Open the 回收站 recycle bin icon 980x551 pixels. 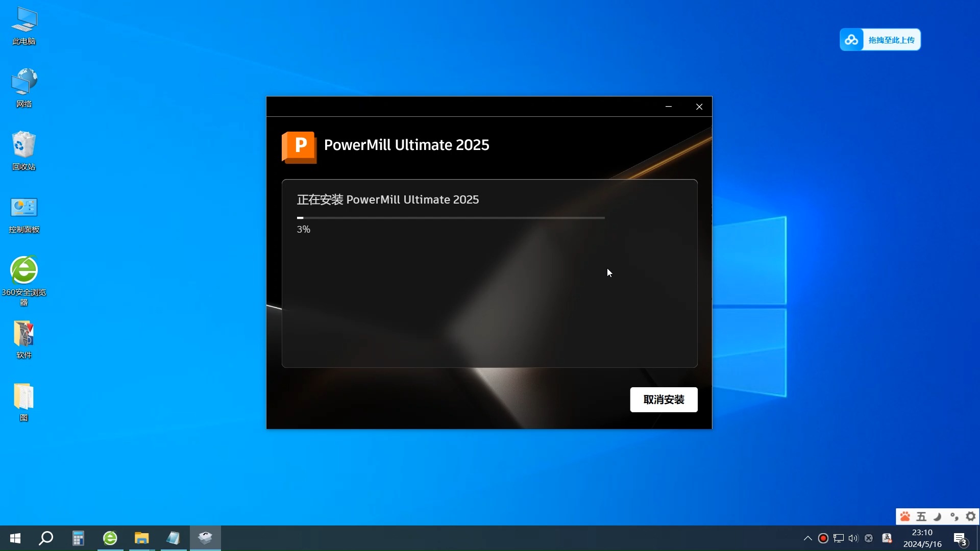coord(24,151)
